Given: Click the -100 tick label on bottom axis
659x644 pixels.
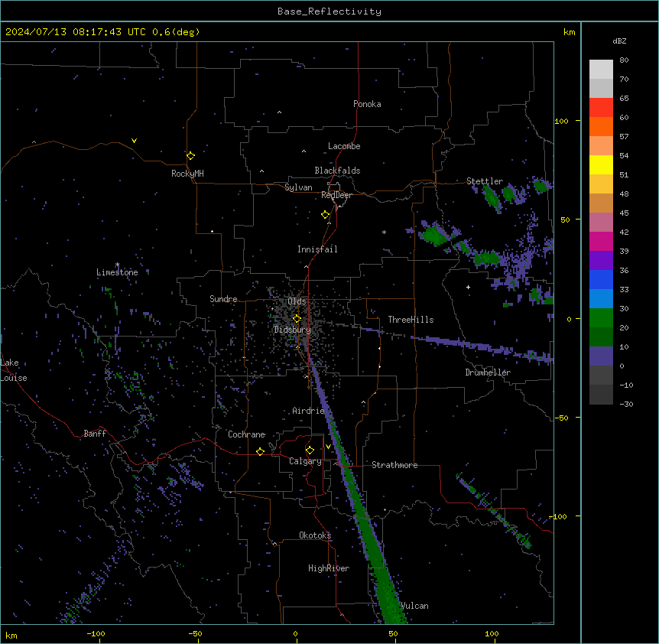Looking at the screenshot, I should pyautogui.click(x=96, y=633).
